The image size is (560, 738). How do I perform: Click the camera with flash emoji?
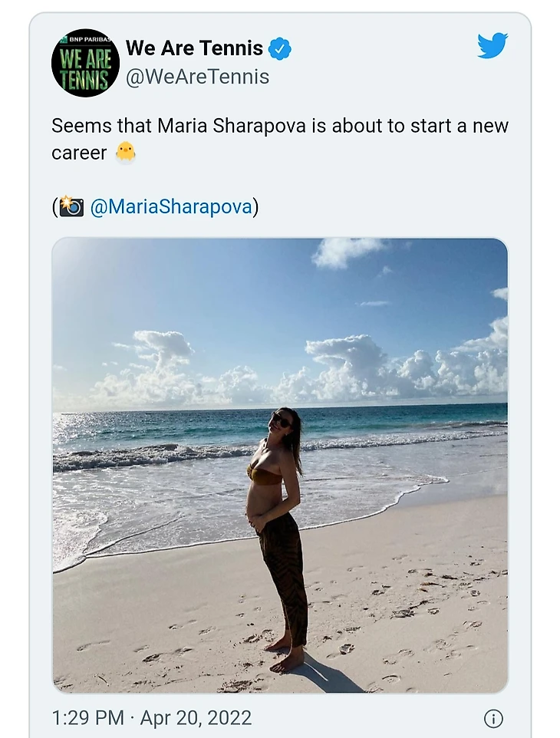pyautogui.click(x=71, y=207)
